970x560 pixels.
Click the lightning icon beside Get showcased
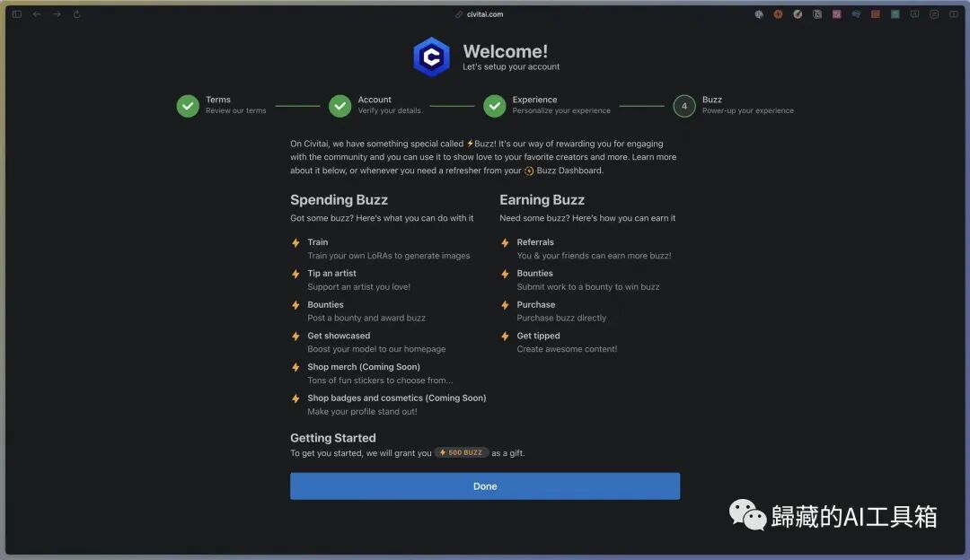tap(295, 337)
